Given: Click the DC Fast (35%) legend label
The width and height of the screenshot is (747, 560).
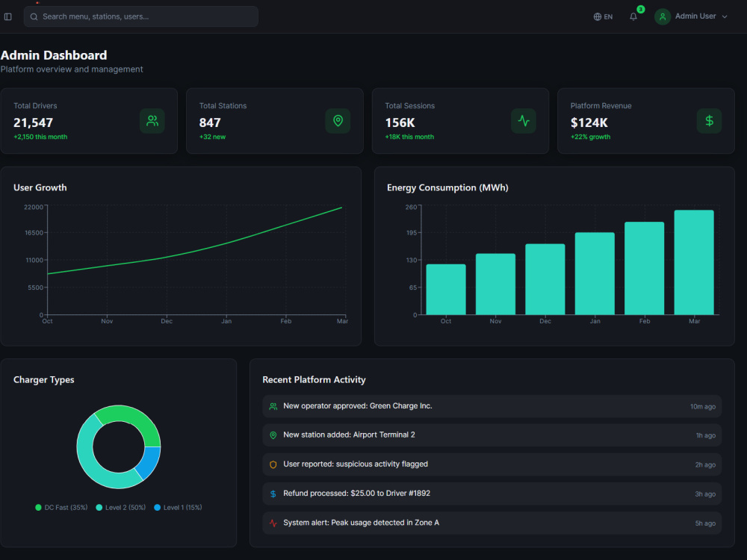Looking at the screenshot, I should 66,508.
